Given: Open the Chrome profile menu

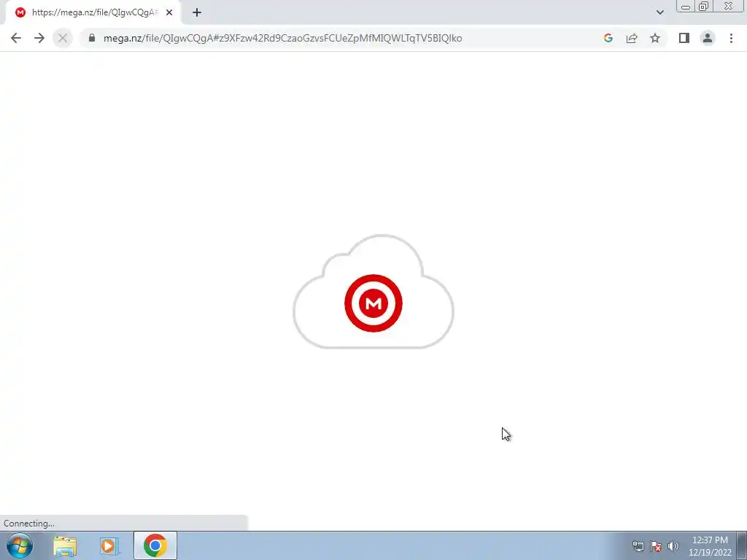Looking at the screenshot, I should pos(708,38).
